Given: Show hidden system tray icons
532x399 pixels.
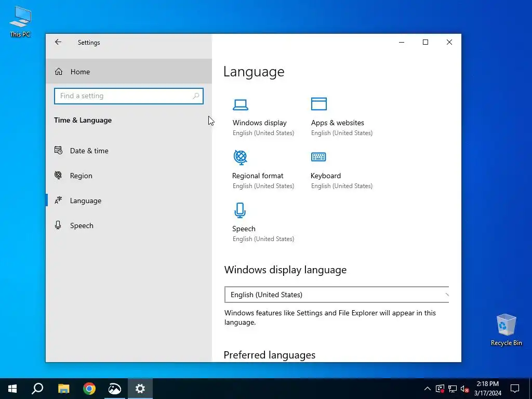Looking at the screenshot, I should [x=428, y=389].
